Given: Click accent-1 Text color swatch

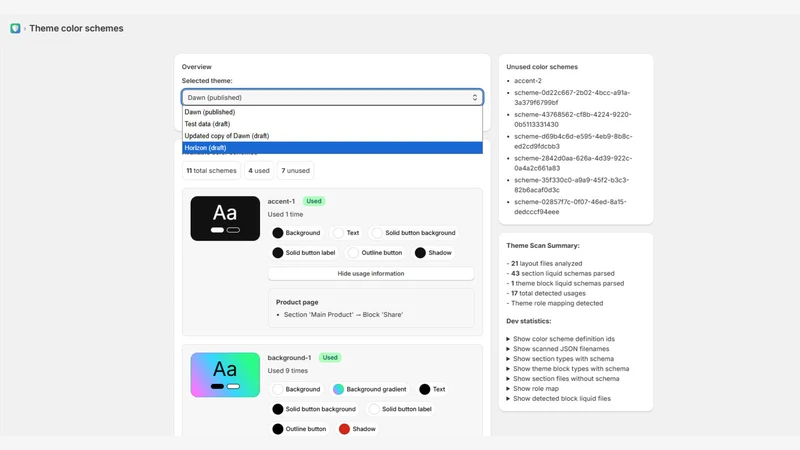Looking at the screenshot, I should 338,233.
